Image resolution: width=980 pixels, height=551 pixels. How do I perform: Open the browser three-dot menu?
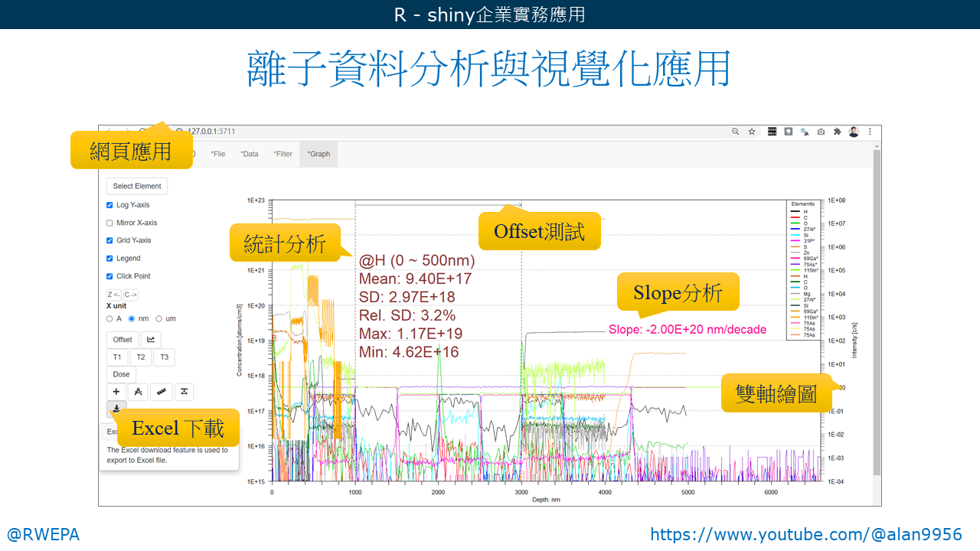[x=870, y=132]
